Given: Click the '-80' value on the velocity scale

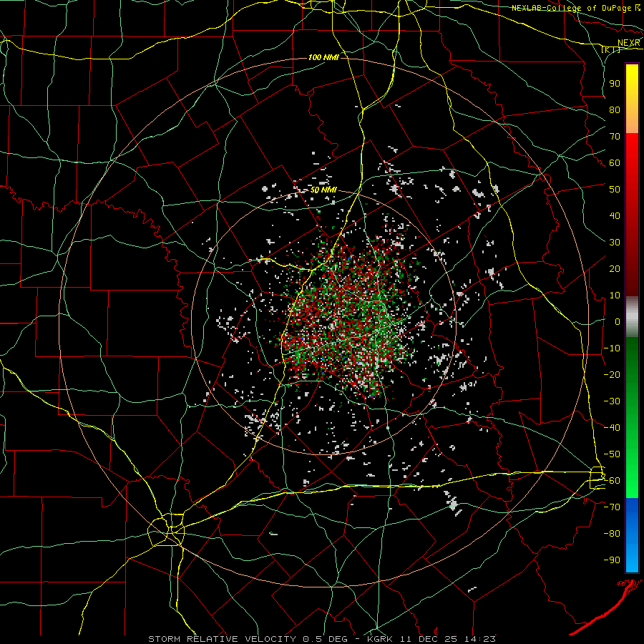Looking at the screenshot, I should (x=612, y=534).
